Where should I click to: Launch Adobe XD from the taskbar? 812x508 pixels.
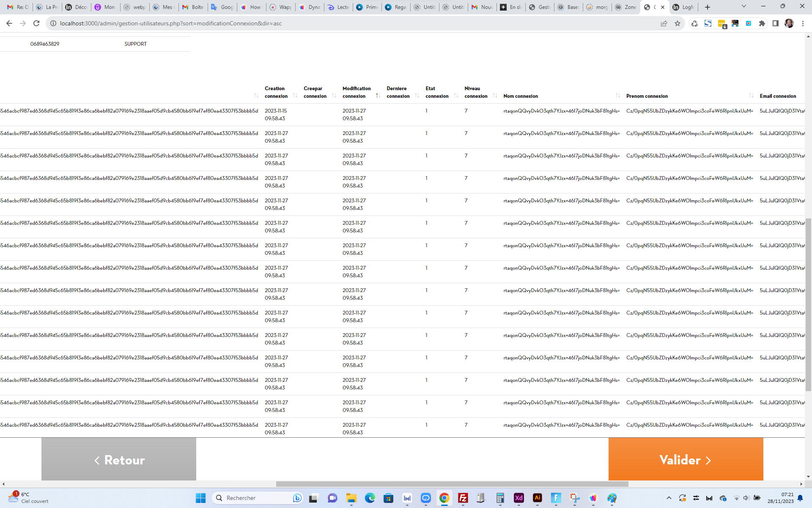pyautogui.click(x=519, y=498)
